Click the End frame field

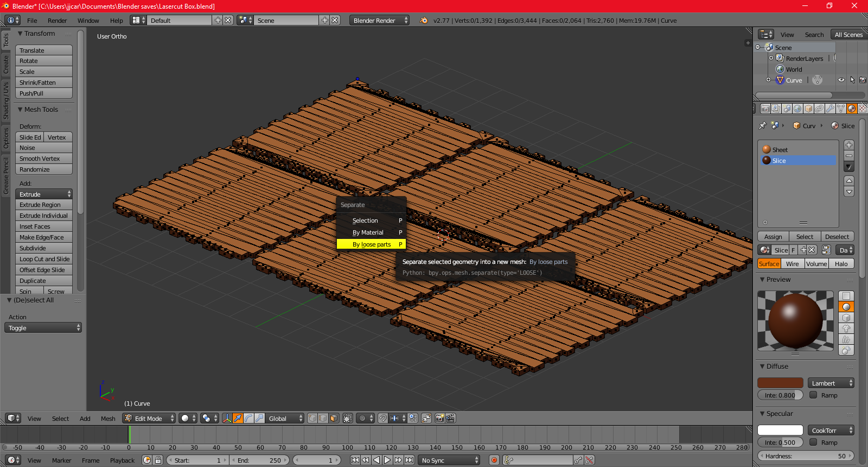pos(260,460)
